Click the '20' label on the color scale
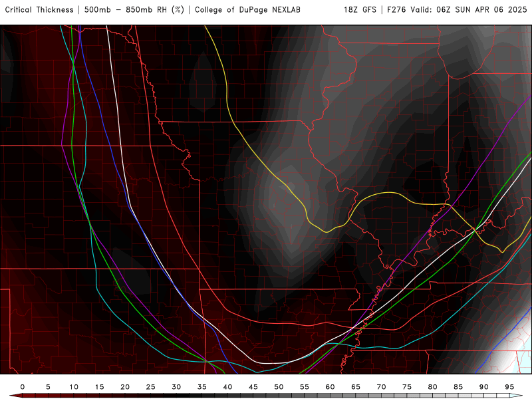This screenshot has height=399, width=532. click(125, 387)
